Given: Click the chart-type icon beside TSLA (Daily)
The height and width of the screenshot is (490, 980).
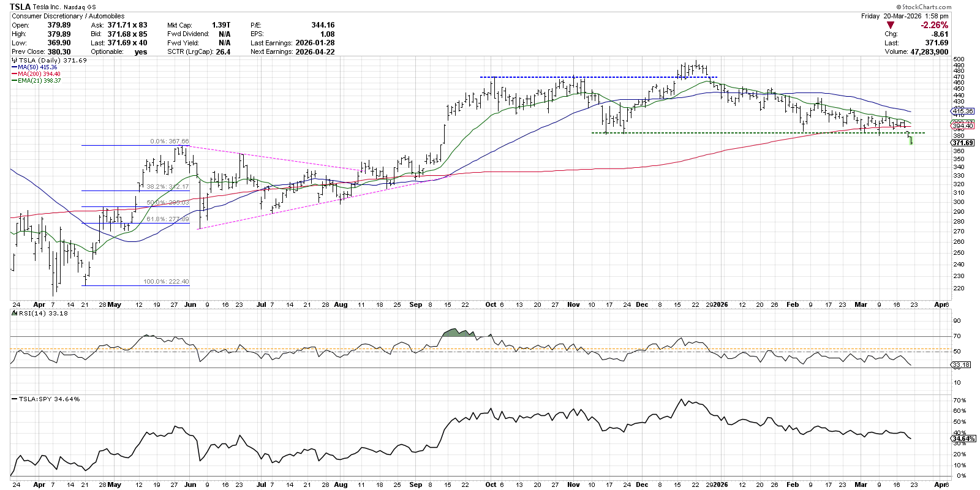Looking at the screenshot, I should [x=14, y=61].
